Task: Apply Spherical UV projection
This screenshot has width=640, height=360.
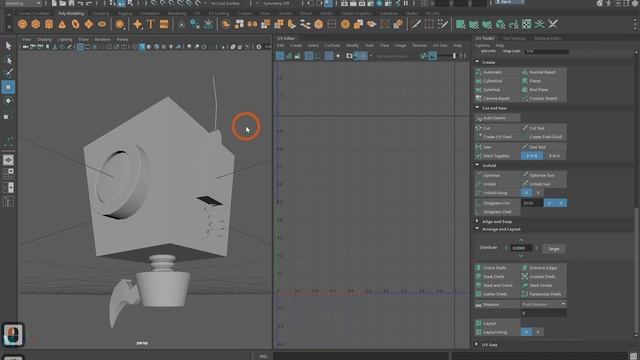Action: (498, 90)
